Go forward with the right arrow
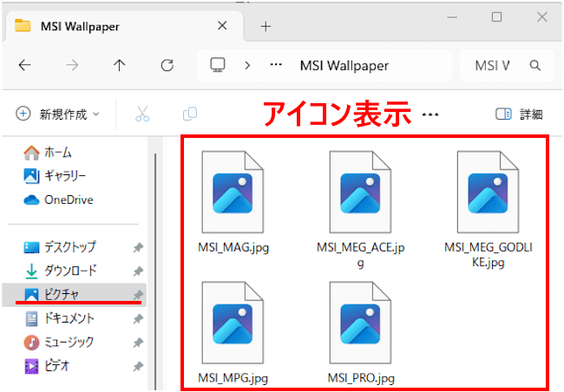 click(x=72, y=65)
